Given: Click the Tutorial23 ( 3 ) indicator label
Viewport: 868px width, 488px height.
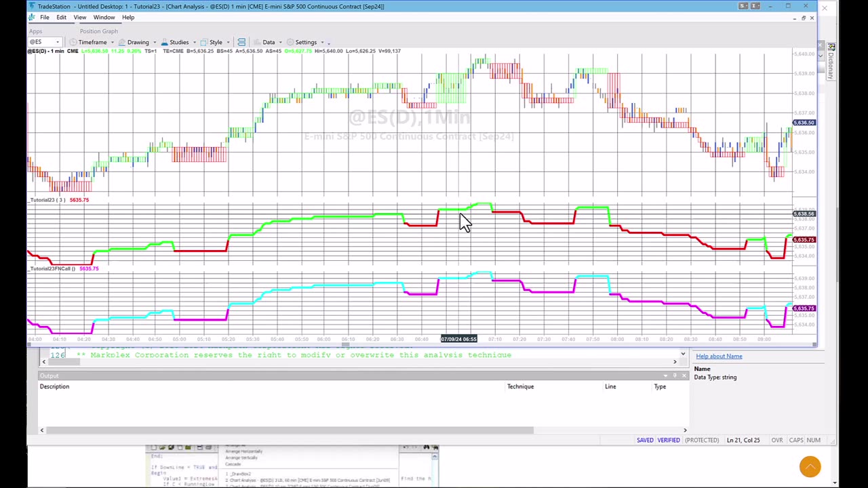Looking at the screenshot, I should [47, 200].
